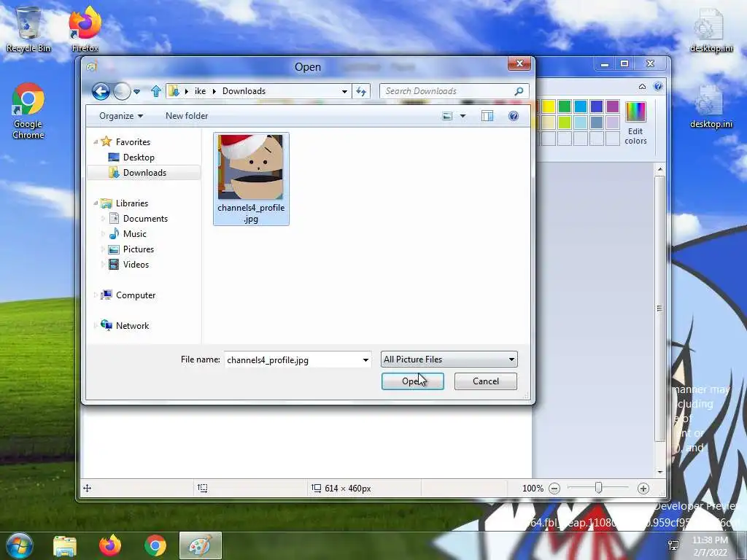Click the Downloads breadcrumb in address bar
Viewport: 747px width, 560px height.
click(244, 91)
